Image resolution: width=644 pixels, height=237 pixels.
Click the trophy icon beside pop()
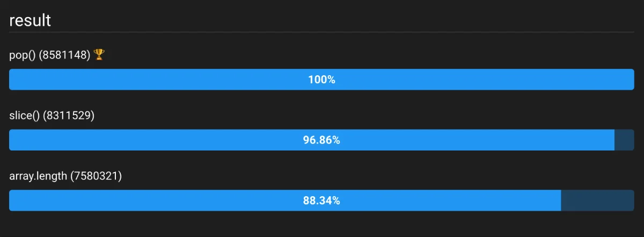click(99, 54)
